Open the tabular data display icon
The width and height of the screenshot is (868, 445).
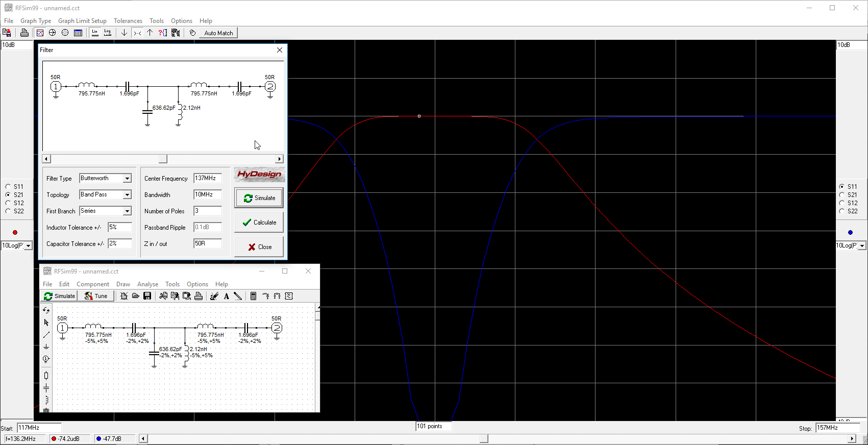[78, 33]
